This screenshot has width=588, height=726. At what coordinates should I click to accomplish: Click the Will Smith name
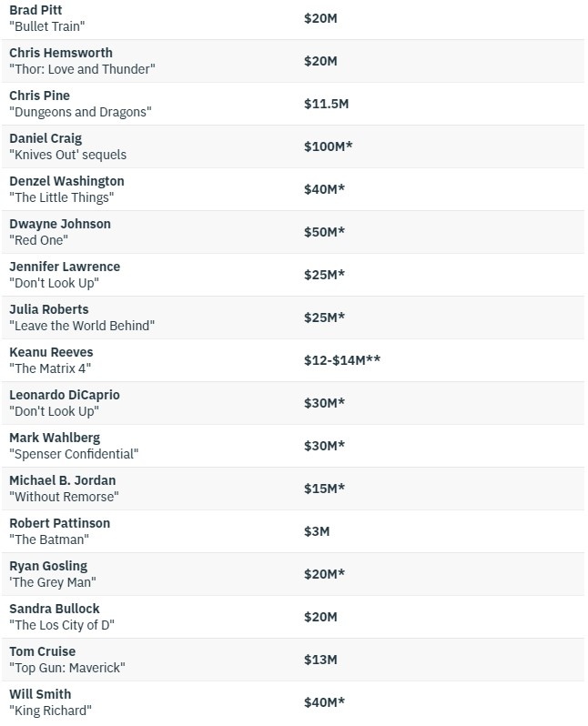tap(40, 694)
